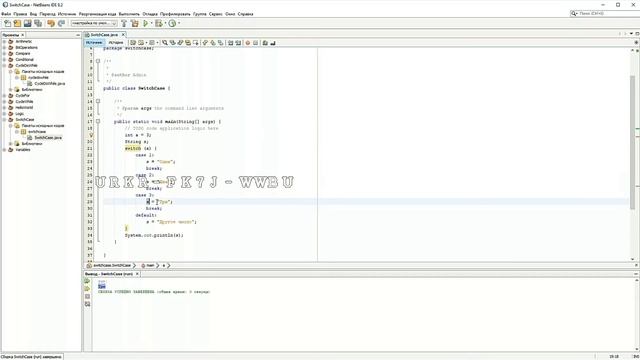Click the Shift Line Left icon
Viewport: 640px width, 360px height.
[x=230, y=42]
